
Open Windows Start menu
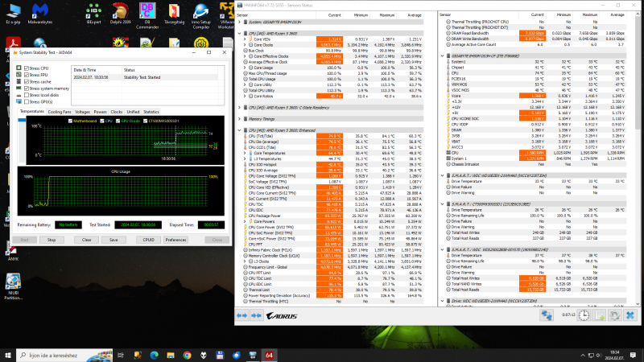8,355
